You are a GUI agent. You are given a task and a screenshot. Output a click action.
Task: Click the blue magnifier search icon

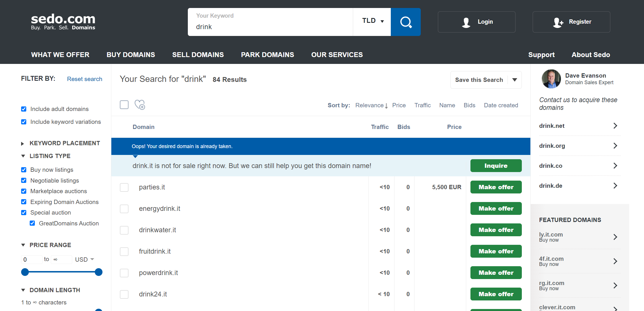405,22
